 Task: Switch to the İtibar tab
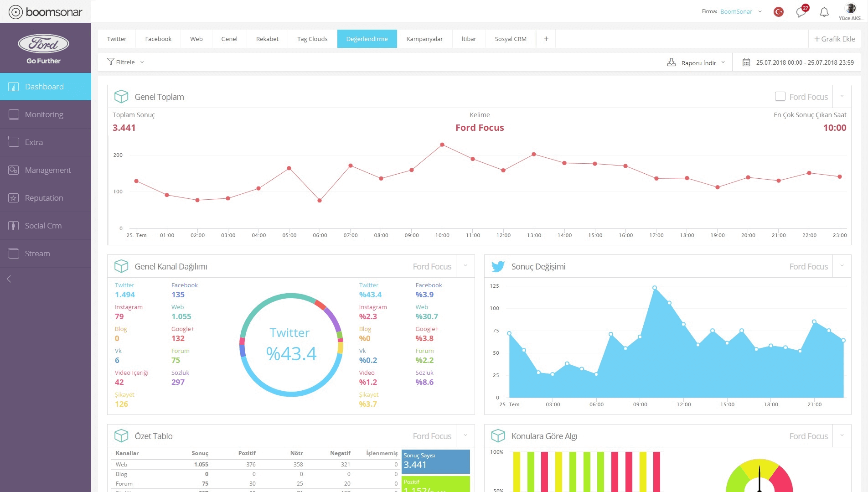click(x=469, y=39)
